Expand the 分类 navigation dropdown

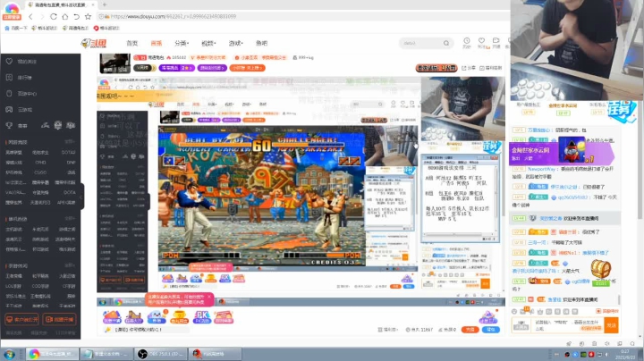pyautogui.click(x=182, y=43)
